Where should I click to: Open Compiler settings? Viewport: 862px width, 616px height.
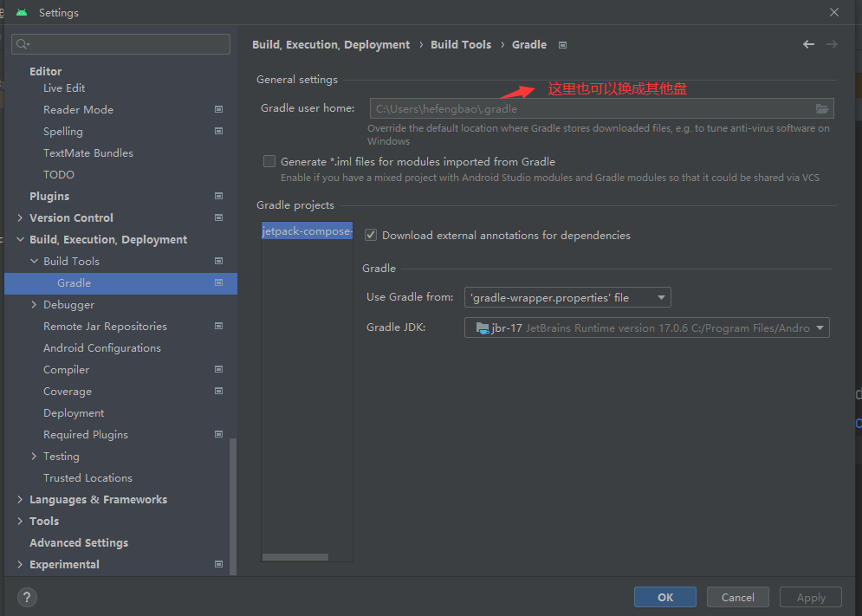[67, 370]
